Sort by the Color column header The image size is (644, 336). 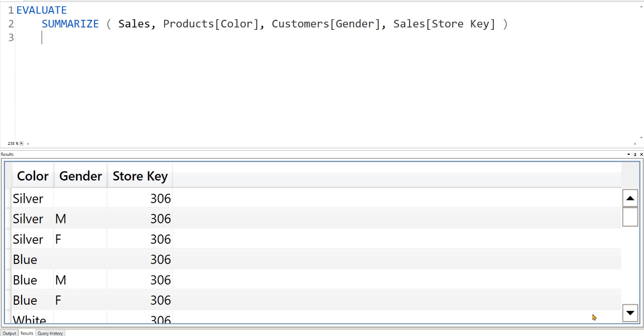33,176
